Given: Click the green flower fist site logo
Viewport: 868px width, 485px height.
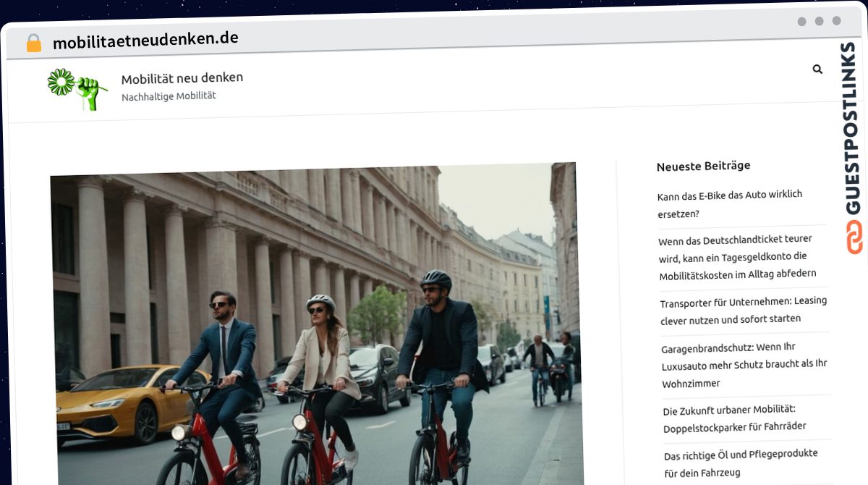Looking at the screenshot, I should tap(77, 89).
